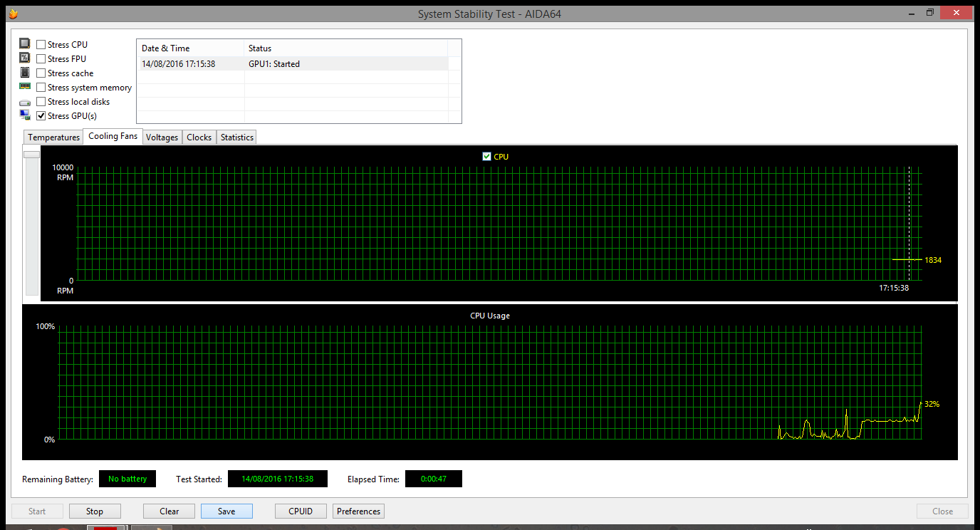Click the 17:15:38 graph time marker
Image resolution: width=980 pixels, height=530 pixels.
894,289
